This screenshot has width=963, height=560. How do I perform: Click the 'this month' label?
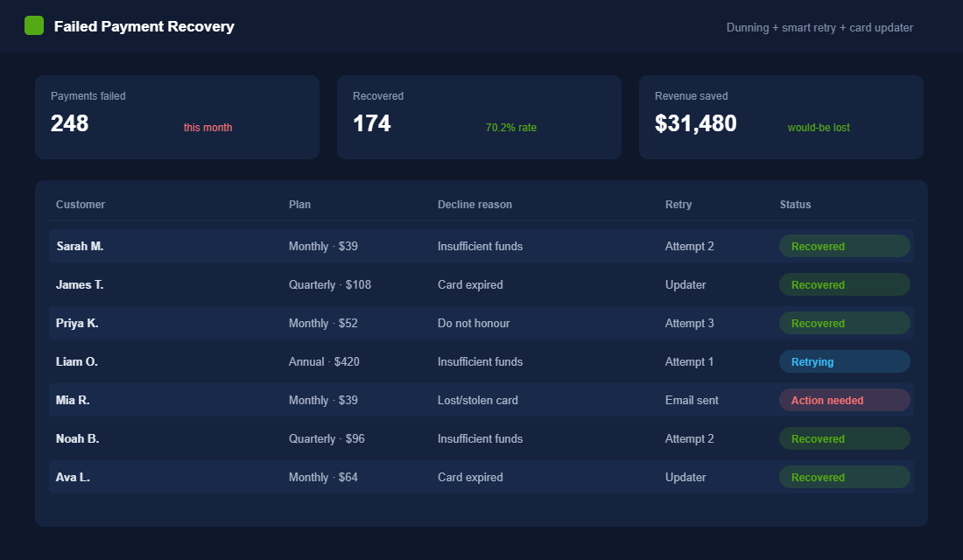coord(207,128)
